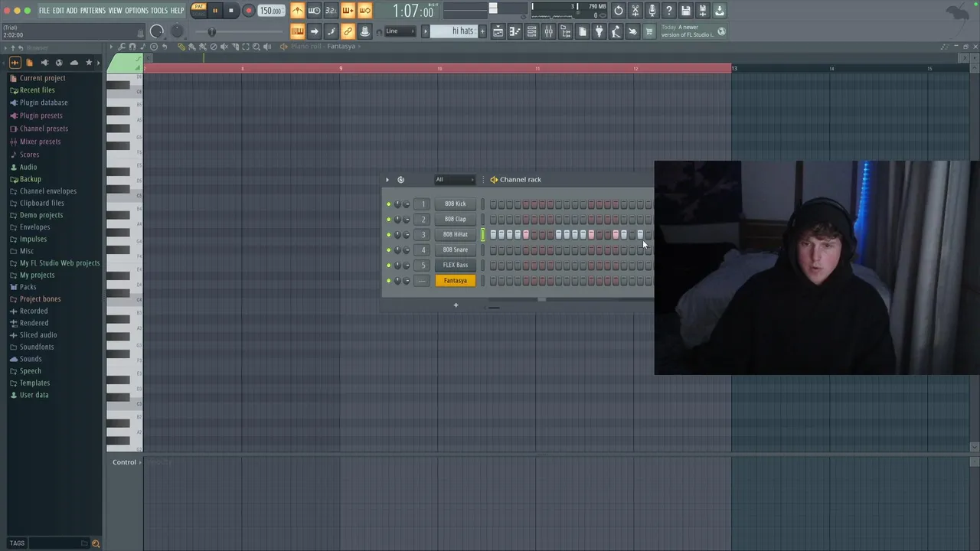Toggle step editing mode icon
Viewport: 980px width, 551px height.
pos(331,31)
